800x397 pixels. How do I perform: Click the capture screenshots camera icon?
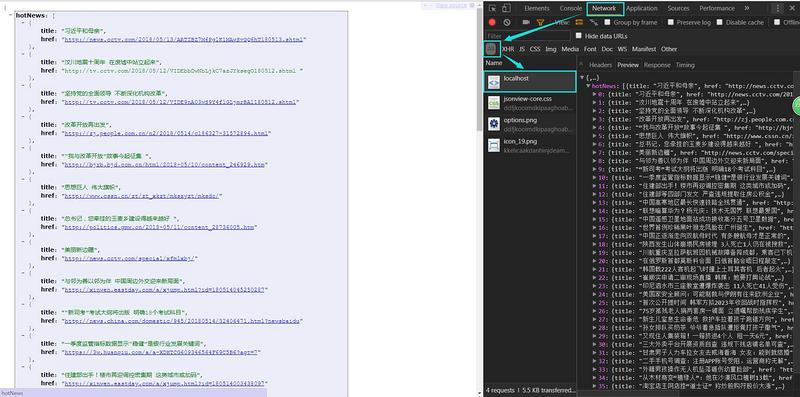coord(526,22)
